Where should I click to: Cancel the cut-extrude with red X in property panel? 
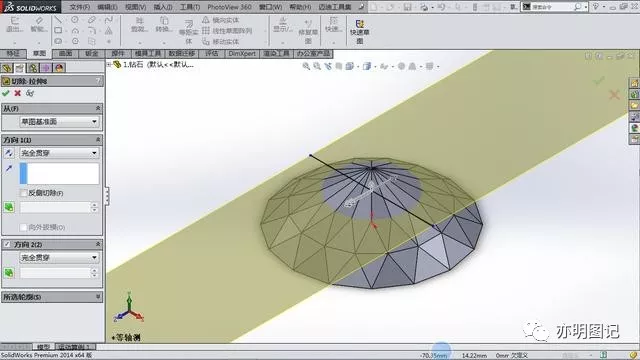[x=18, y=93]
